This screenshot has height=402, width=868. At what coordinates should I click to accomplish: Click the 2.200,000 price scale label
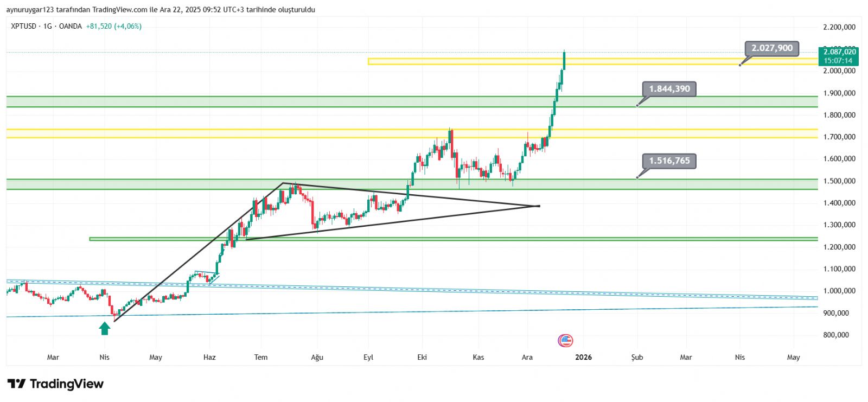(839, 27)
